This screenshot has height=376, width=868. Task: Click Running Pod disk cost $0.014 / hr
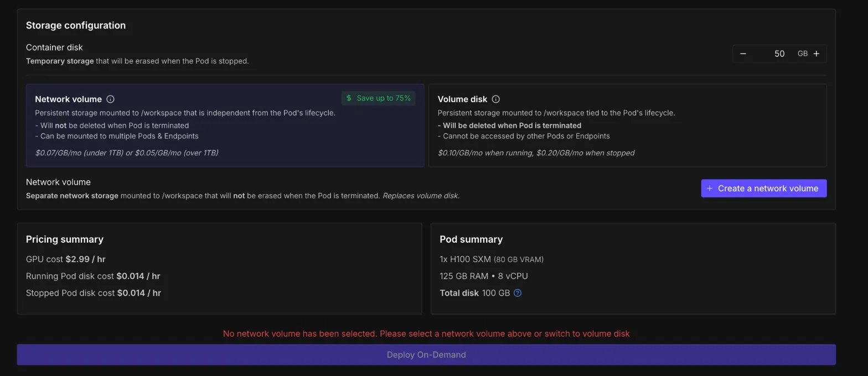(93, 276)
